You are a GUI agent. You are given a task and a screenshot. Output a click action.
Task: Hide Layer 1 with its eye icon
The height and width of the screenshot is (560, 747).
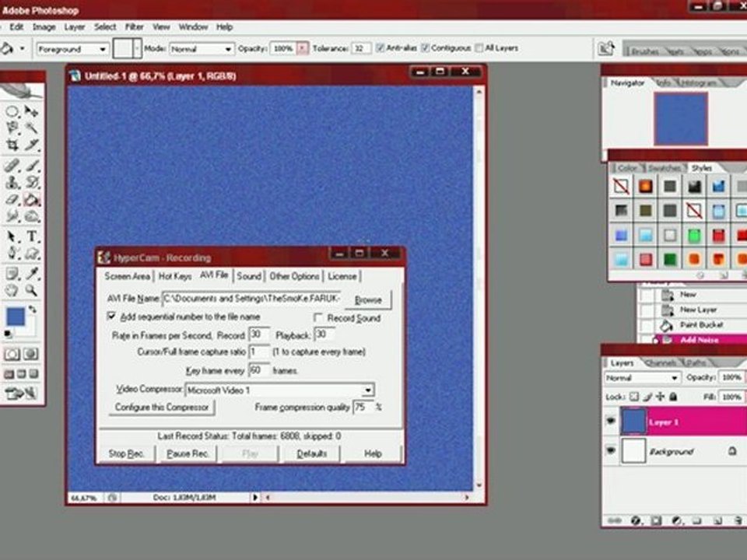pyautogui.click(x=611, y=422)
